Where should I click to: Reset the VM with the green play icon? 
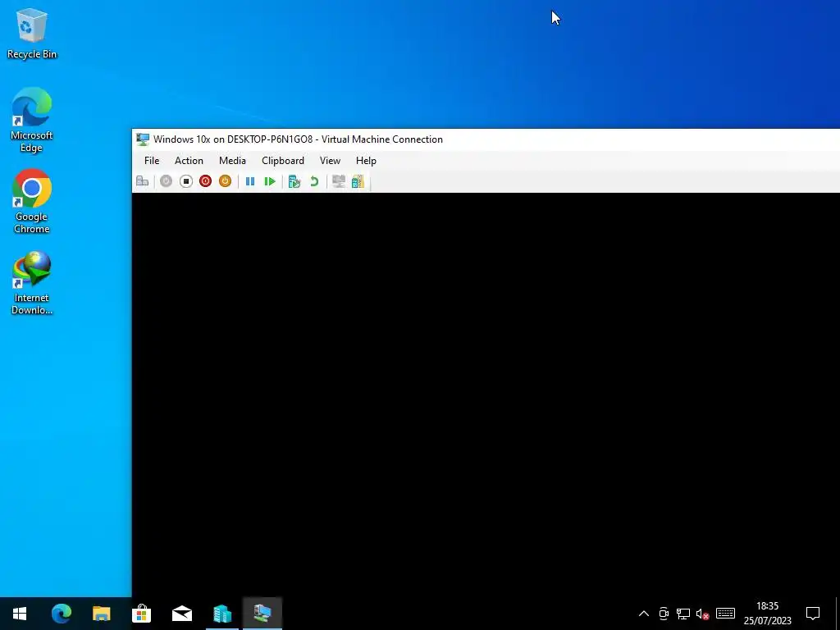270,181
